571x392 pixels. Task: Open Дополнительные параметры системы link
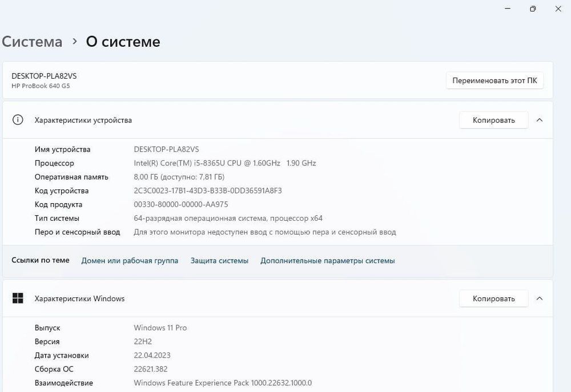327,261
